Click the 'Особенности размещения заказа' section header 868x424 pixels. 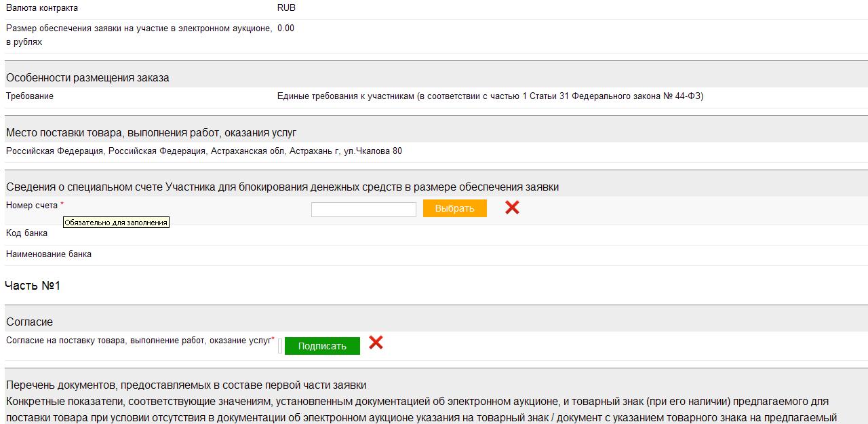(87, 78)
